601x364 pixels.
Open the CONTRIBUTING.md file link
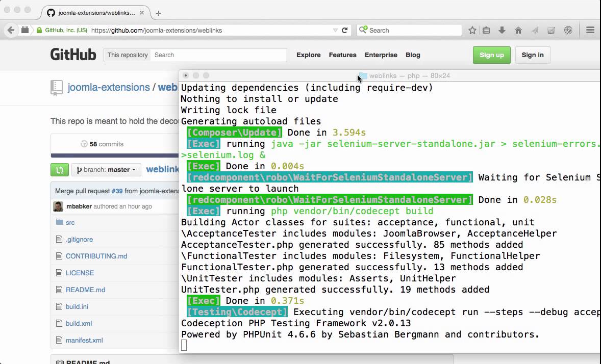[96, 256]
